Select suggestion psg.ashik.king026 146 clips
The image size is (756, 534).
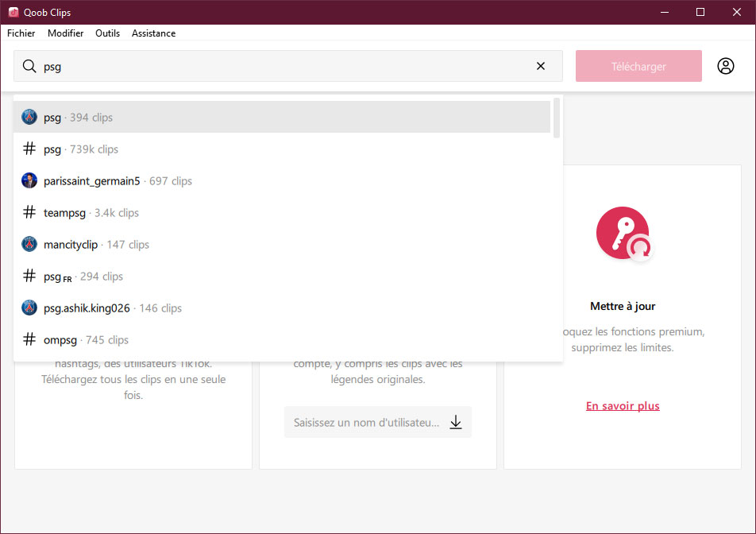282,308
